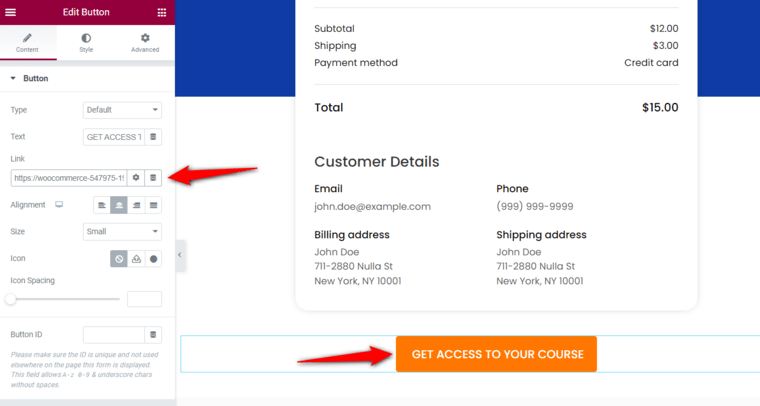
Task: Open the widgets grid panel icon
Action: coord(162,12)
